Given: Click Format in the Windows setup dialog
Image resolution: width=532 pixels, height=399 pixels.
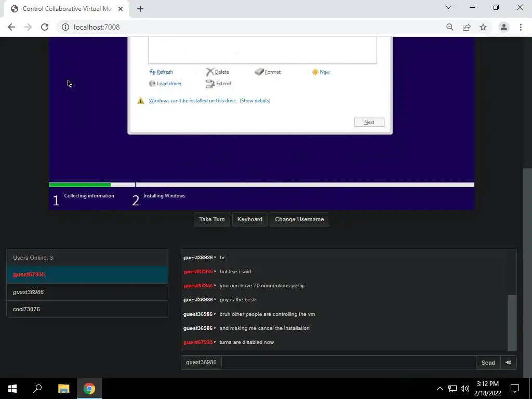Looking at the screenshot, I should point(268,72).
